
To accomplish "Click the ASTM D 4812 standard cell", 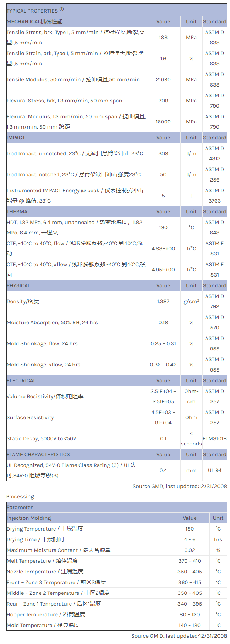I will click(x=214, y=153).
